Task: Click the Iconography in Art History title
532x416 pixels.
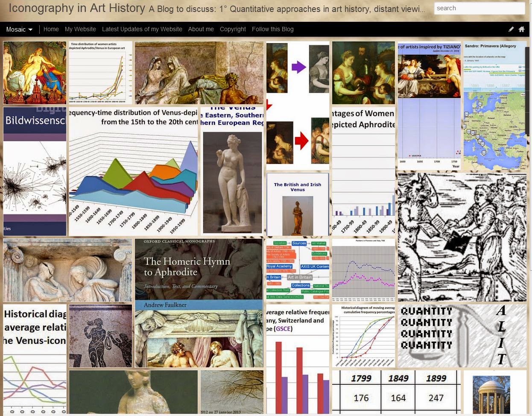Action: pyautogui.click(x=77, y=8)
